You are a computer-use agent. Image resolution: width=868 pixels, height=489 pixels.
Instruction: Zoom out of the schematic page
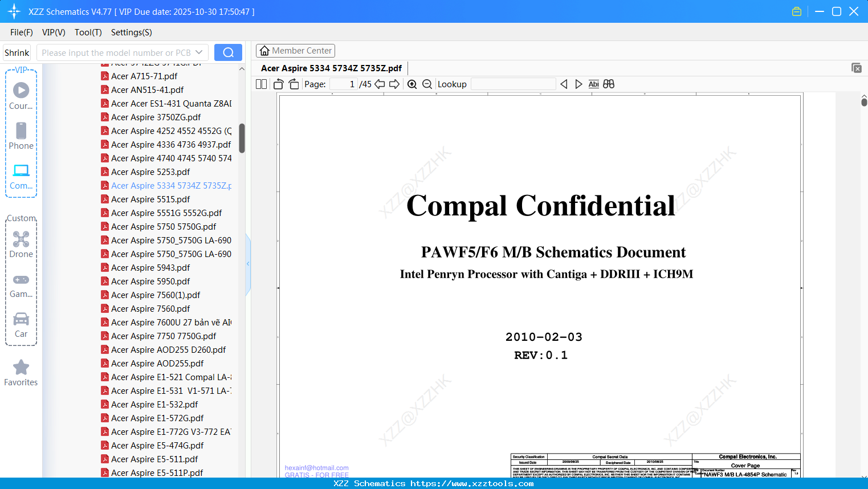coord(427,84)
